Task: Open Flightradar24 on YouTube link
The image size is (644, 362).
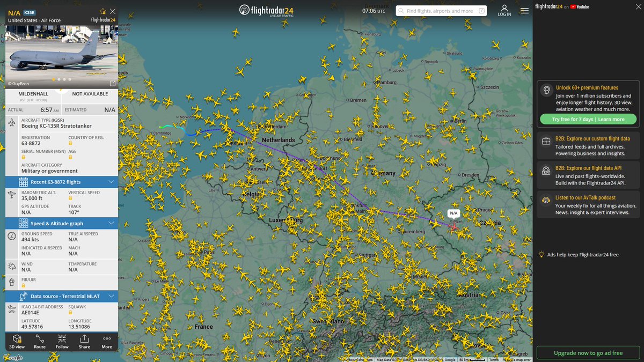Action: [562, 6]
